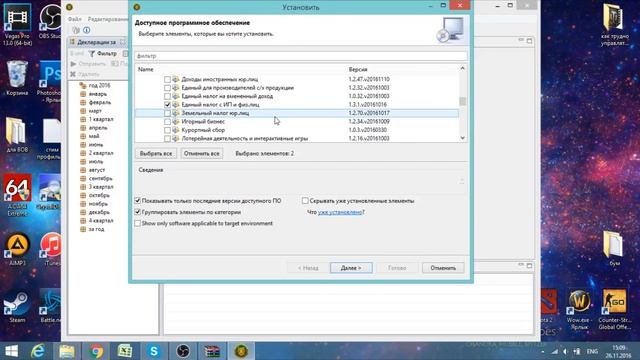Open WinRAR icon in taskbar

pyautogui.click(x=212, y=351)
